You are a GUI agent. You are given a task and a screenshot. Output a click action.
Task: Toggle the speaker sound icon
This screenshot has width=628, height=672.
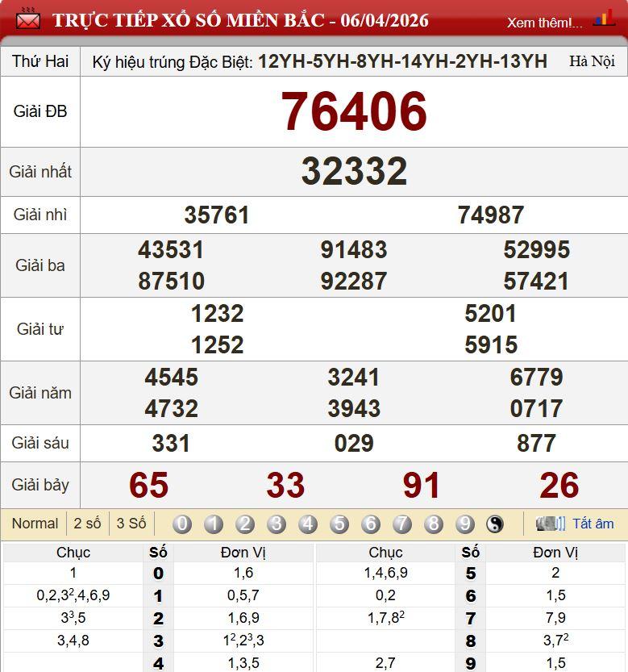pyautogui.click(x=551, y=524)
